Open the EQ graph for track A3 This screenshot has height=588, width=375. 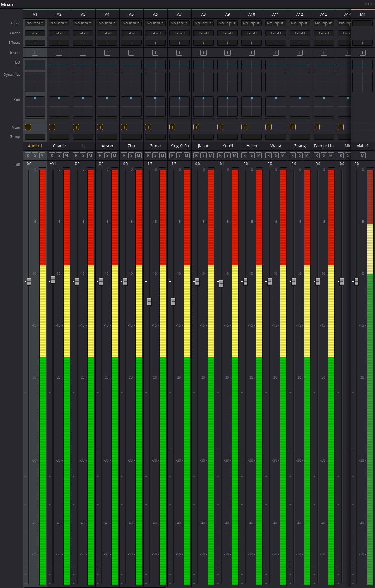[83, 65]
